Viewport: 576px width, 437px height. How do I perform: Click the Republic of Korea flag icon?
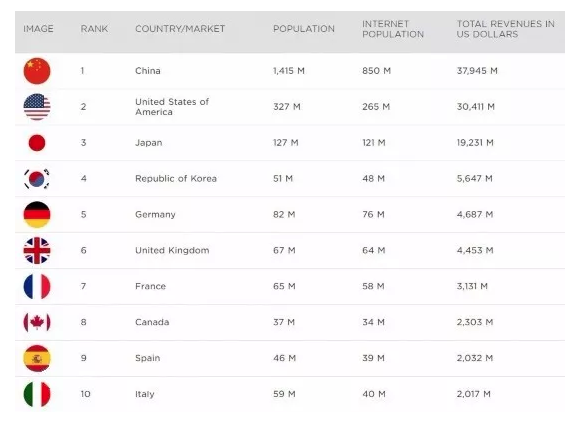coord(37,179)
